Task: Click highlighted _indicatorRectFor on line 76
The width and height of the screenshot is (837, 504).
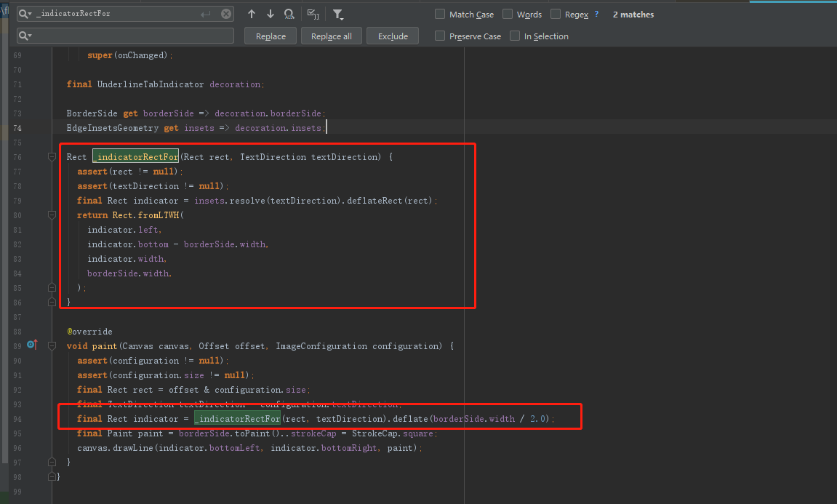Action: click(x=135, y=157)
